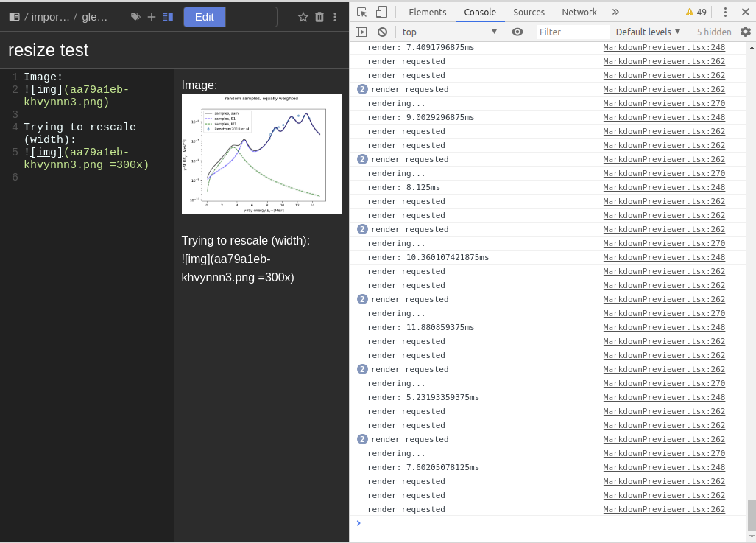The height and width of the screenshot is (543, 756).
Task: Open the Network tab
Action: pyautogui.click(x=579, y=12)
